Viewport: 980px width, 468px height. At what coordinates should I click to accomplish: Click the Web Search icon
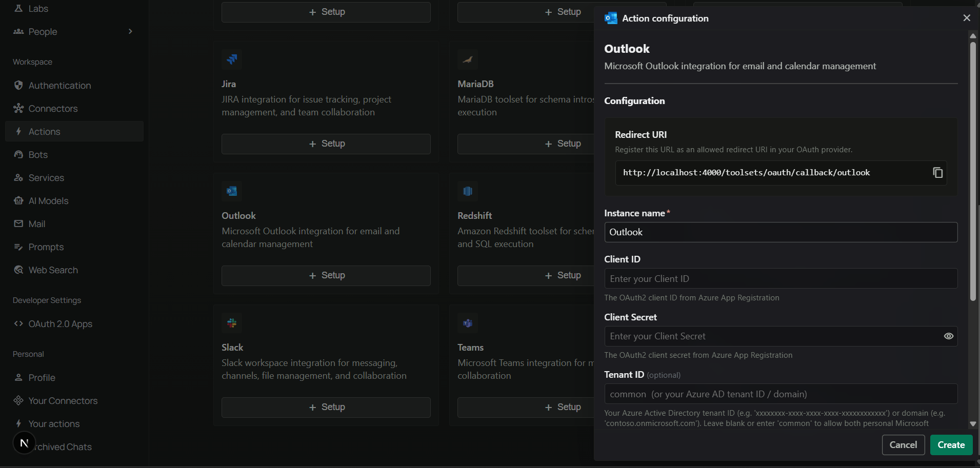[18, 270]
